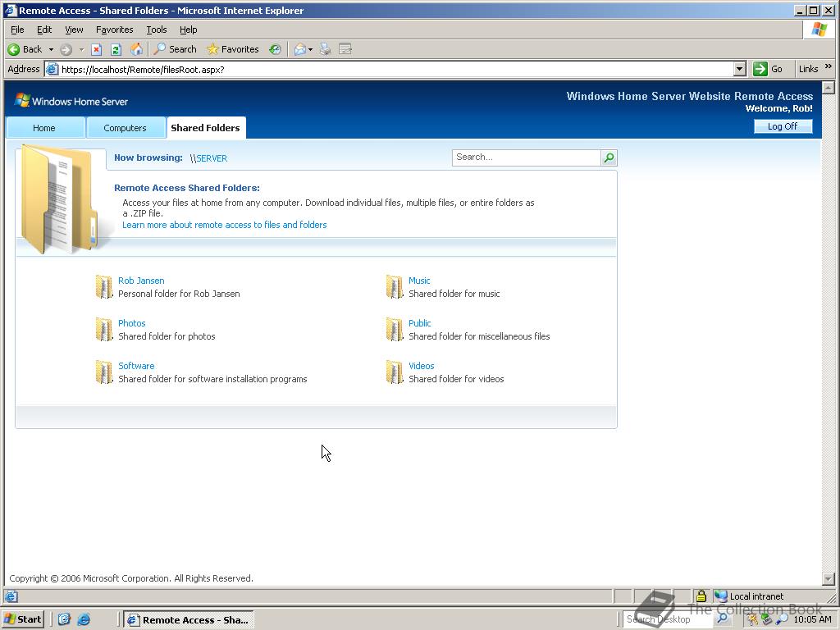Click the Log Off button
This screenshot has width=840, height=630.
click(783, 126)
